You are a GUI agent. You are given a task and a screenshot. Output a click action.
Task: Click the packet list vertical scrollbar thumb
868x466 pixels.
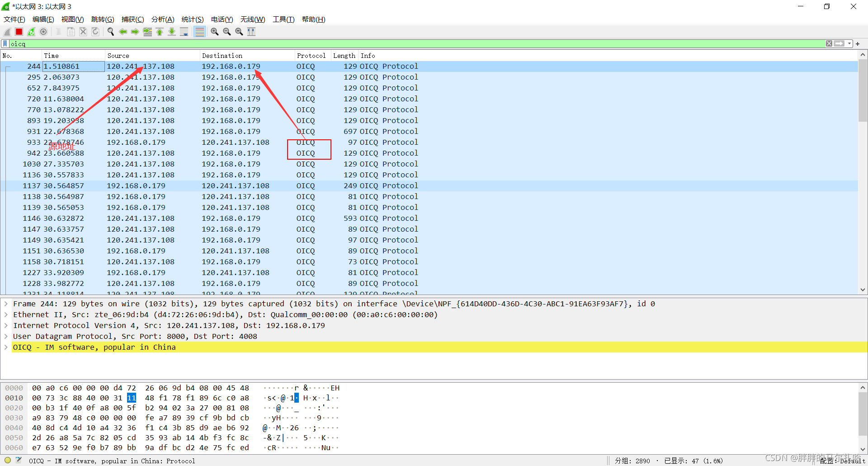point(863,90)
